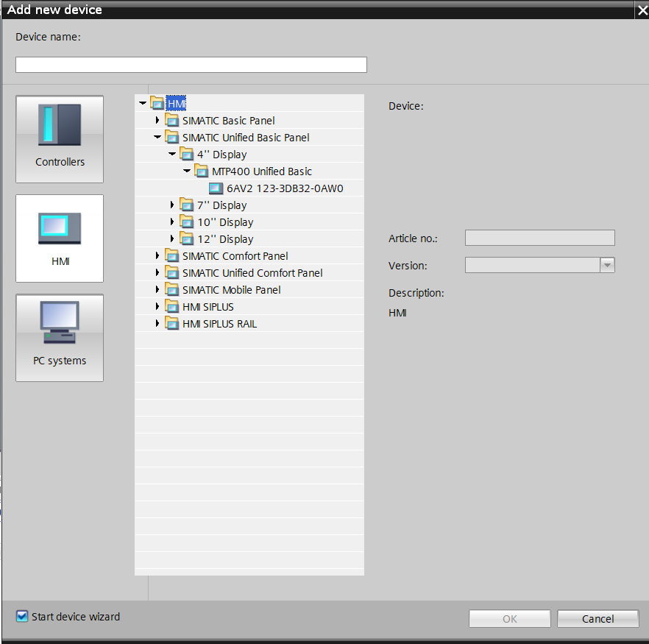Screen dimensions: 649x644
Task: Expand the HMI SIPLUS RAIL node
Action: point(157,324)
